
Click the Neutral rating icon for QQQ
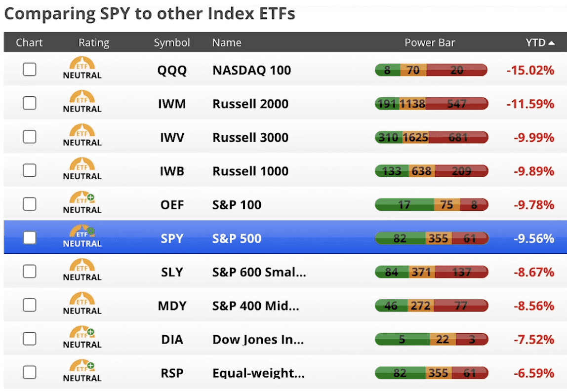[82, 68]
